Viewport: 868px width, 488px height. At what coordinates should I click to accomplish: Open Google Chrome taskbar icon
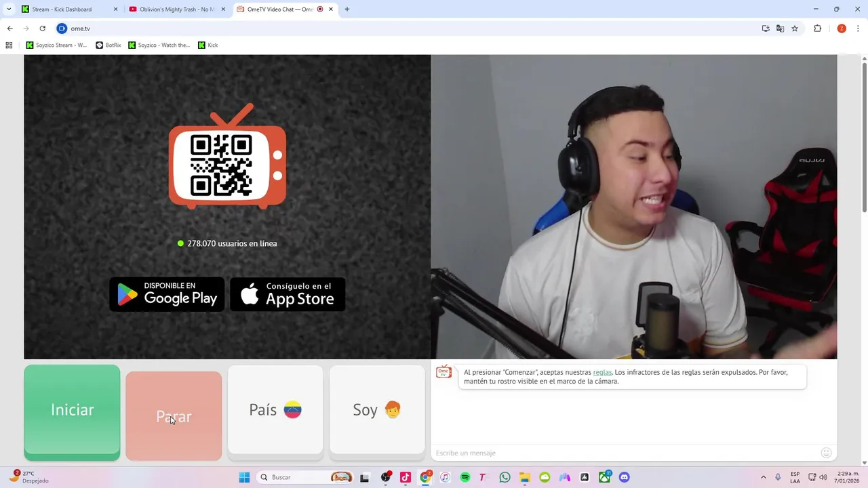pos(425,477)
